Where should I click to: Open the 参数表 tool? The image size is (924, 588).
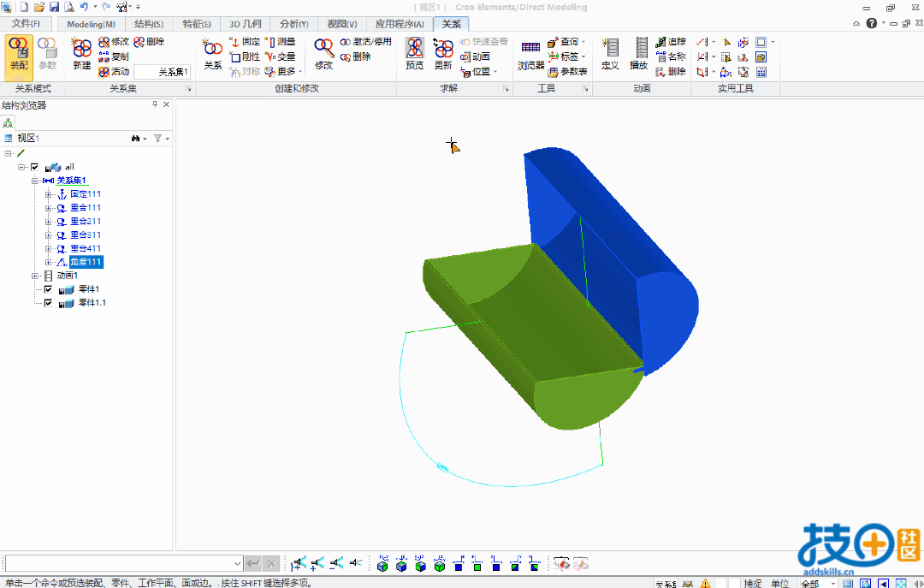tap(567, 72)
